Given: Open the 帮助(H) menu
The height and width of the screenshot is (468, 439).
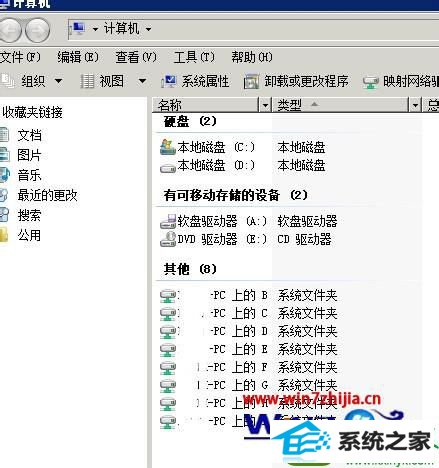Looking at the screenshot, I should coord(252,57).
